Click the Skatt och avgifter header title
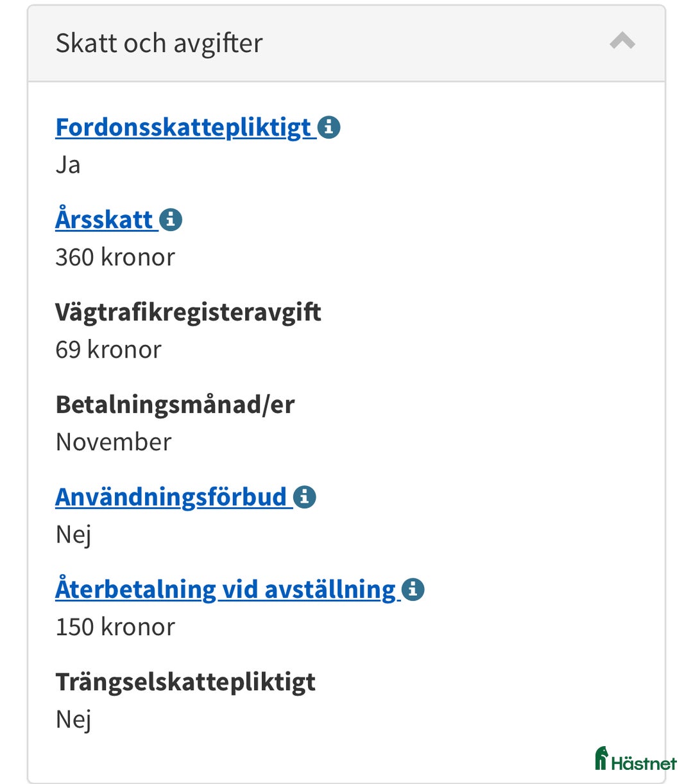693x784 pixels. [x=159, y=44]
